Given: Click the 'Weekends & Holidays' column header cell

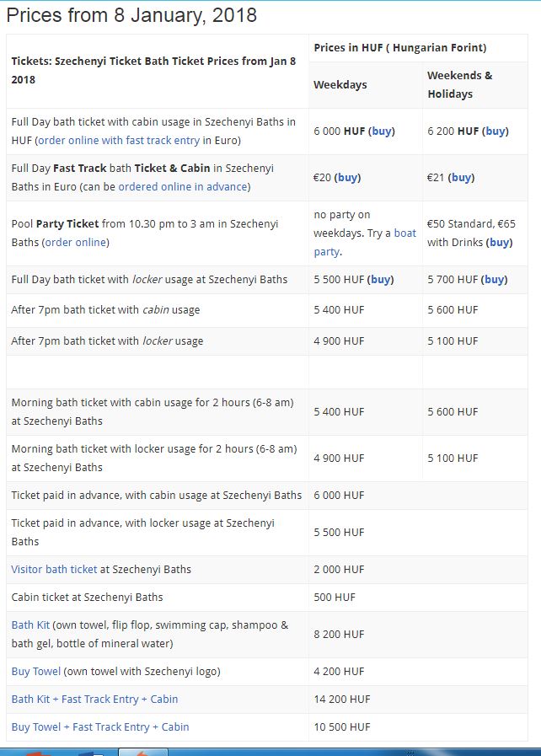Looking at the screenshot, I should pos(460,84).
